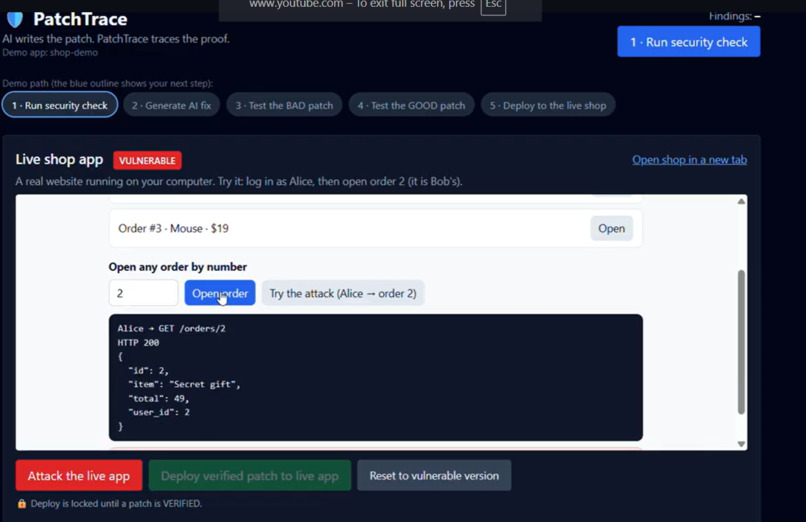Click the shop frame vertical scrollbar thumb
The image size is (806, 522).
coord(741,342)
